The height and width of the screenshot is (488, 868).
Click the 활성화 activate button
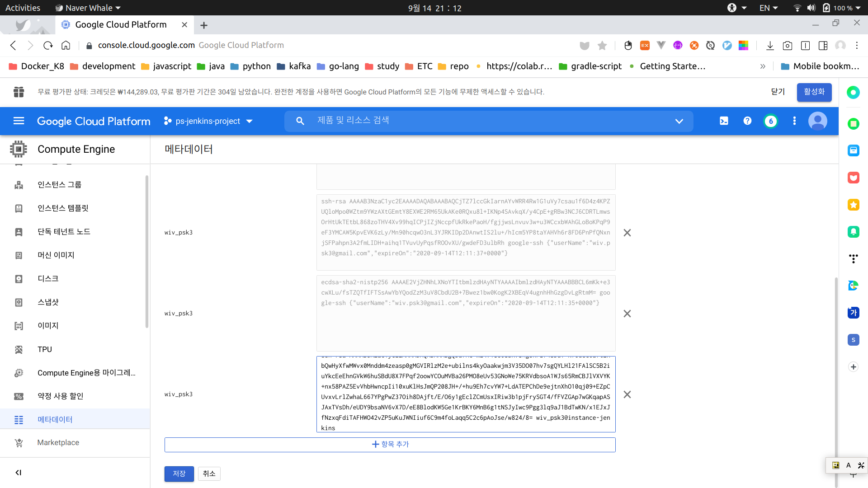click(x=814, y=92)
